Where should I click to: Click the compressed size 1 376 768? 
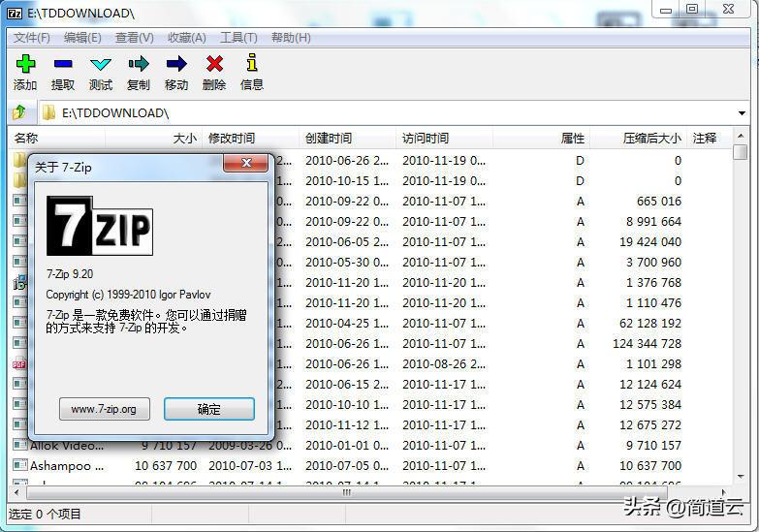[653, 282]
